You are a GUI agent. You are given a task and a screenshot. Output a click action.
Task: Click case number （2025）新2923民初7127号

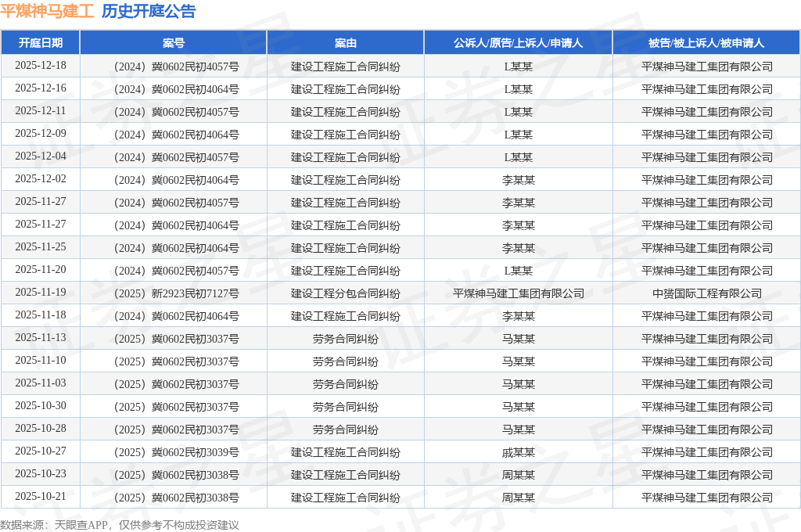pyautogui.click(x=174, y=293)
